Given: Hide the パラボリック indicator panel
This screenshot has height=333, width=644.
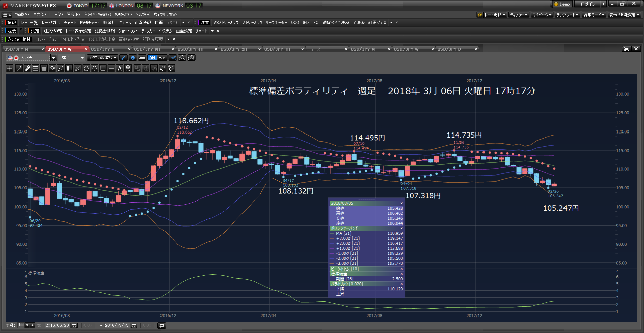Looking at the screenshot, I should (x=401, y=283).
